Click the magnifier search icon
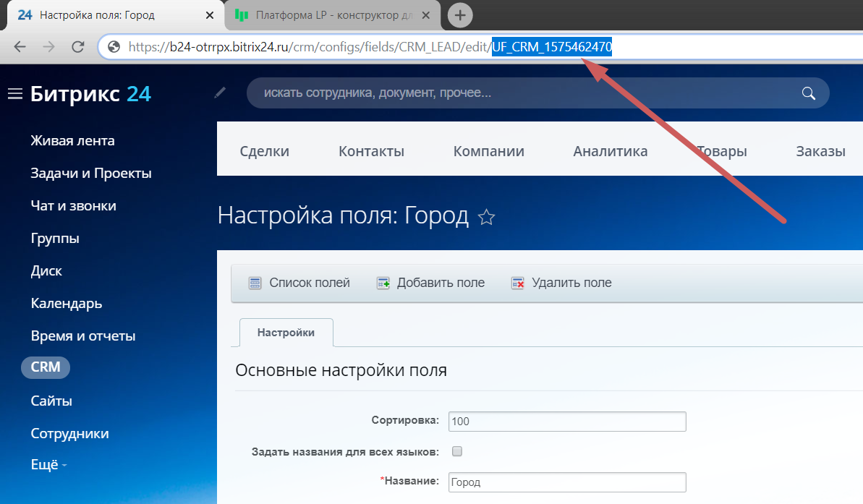 click(x=808, y=93)
